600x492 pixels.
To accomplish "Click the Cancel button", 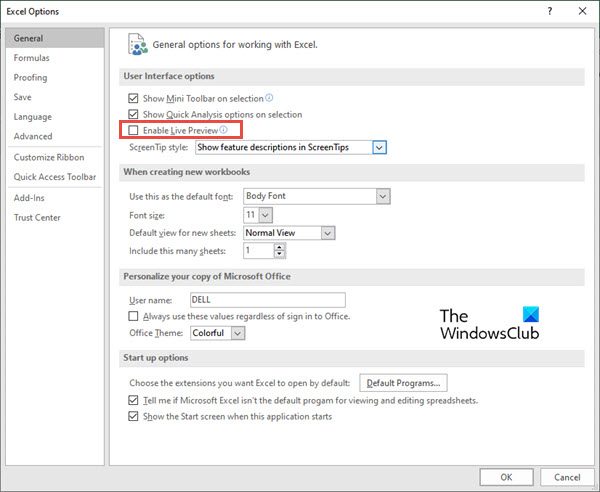I will (567, 477).
